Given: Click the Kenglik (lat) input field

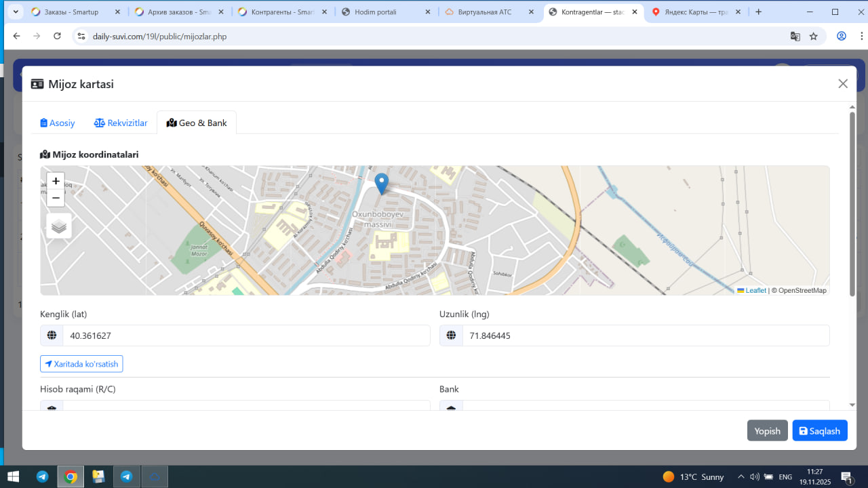Looking at the screenshot, I should pos(245,335).
